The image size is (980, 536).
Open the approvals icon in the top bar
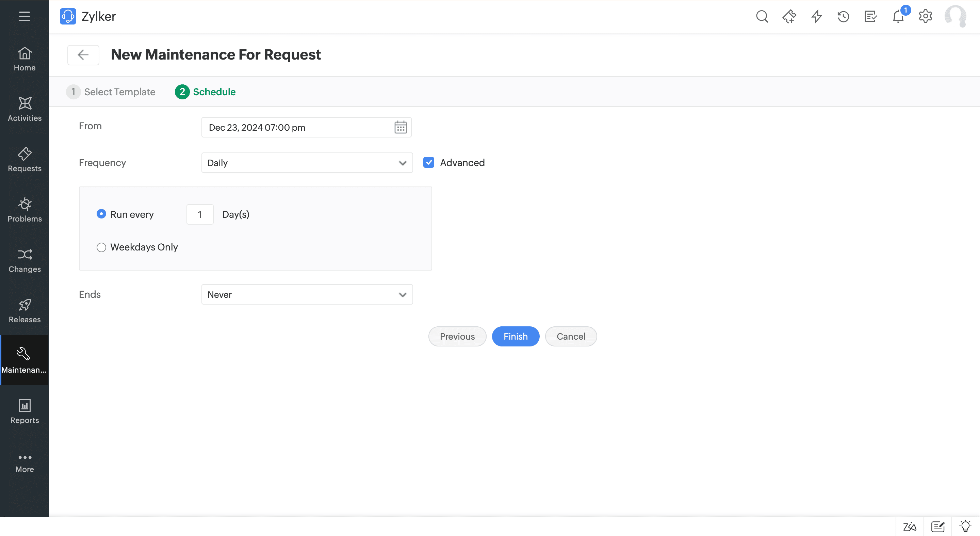pyautogui.click(x=871, y=16)
